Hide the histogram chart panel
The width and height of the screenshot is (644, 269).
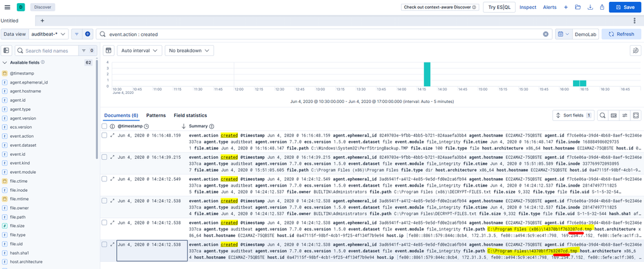(108, 50)
